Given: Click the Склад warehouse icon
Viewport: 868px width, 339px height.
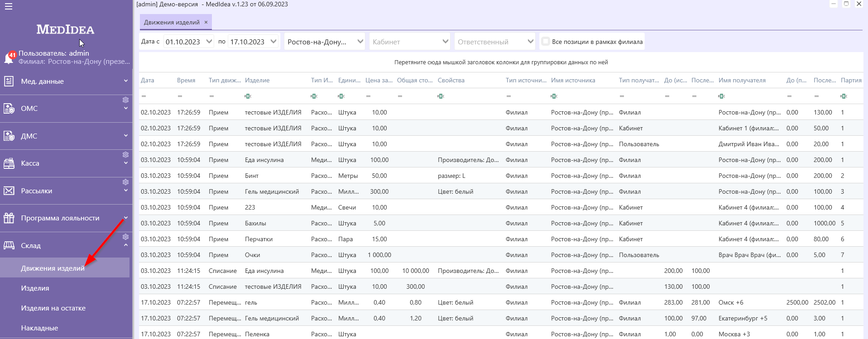Looking at the screenshot, I should [9, 246].
